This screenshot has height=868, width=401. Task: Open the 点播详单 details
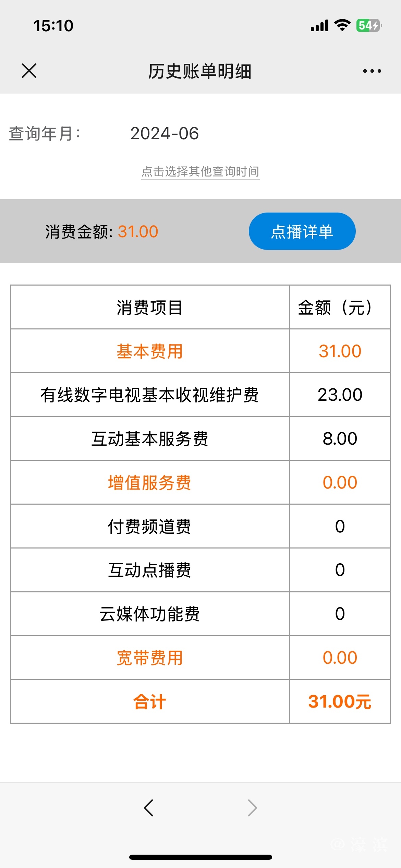coord(302,231)
